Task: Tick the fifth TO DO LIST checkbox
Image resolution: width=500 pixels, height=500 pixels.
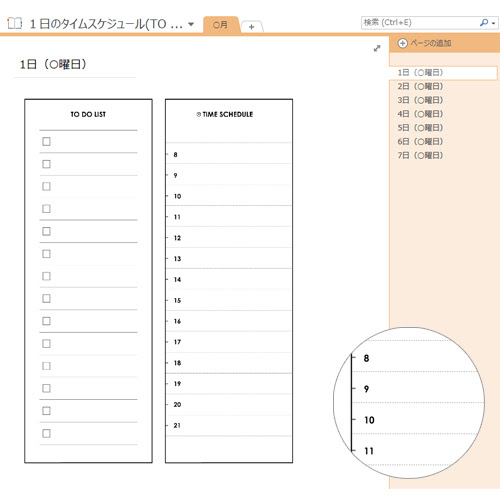Action: point(46,231)
